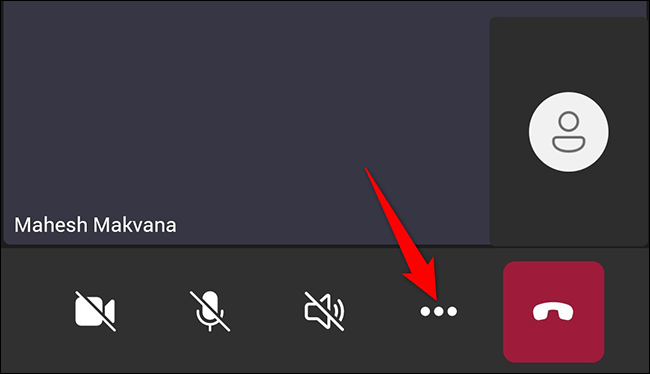Show more call actions menu
This screenshot has height=374, width=650.
pyautogui.click(x=439, y=311)
